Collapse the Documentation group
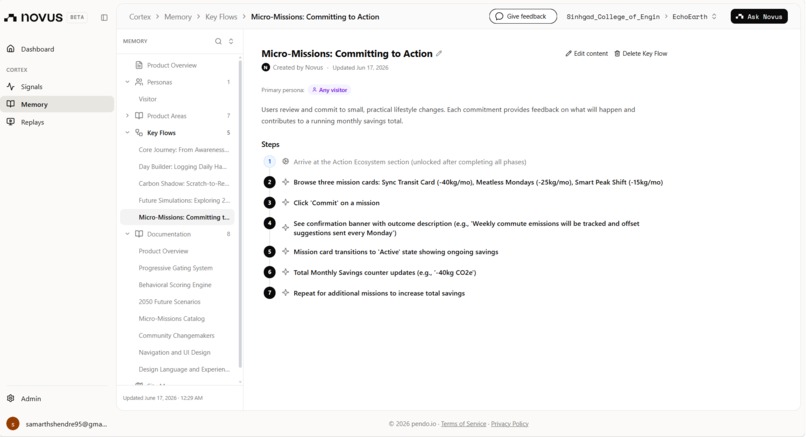This screenshot has height=437, width=806. [x=127, y=234]
